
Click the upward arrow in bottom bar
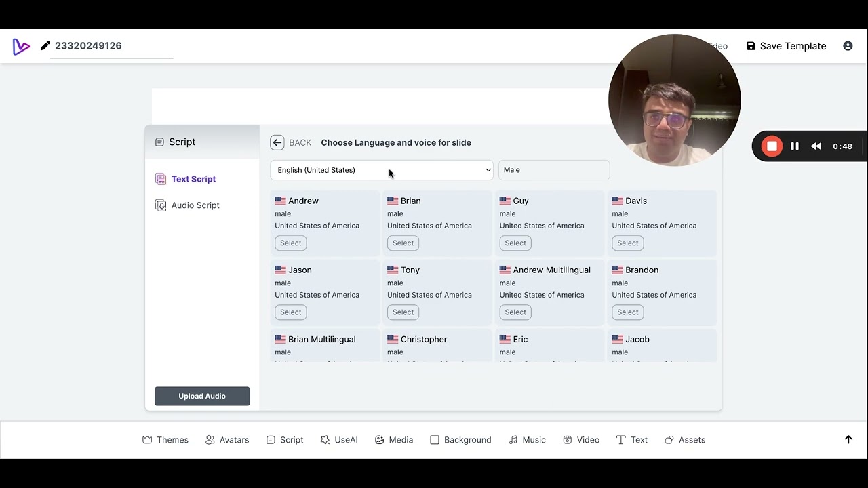pyautogui.click(x=848, y=440)
